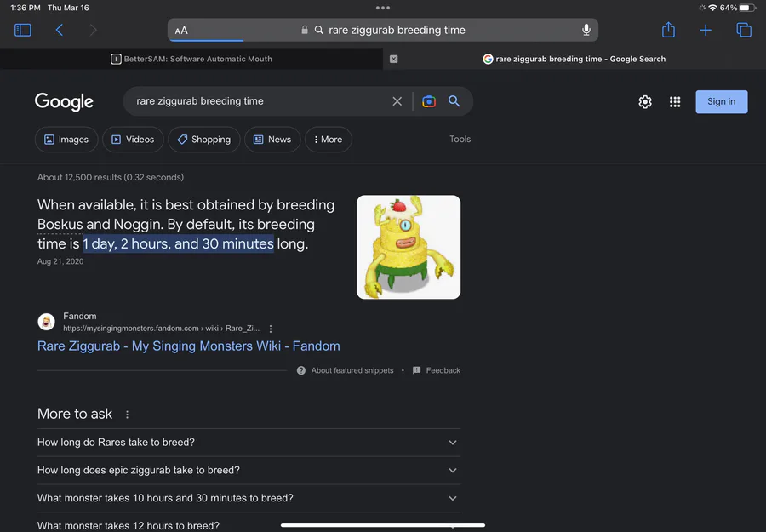
Task: Click the magnifier search button
Action: click(454, 101)
